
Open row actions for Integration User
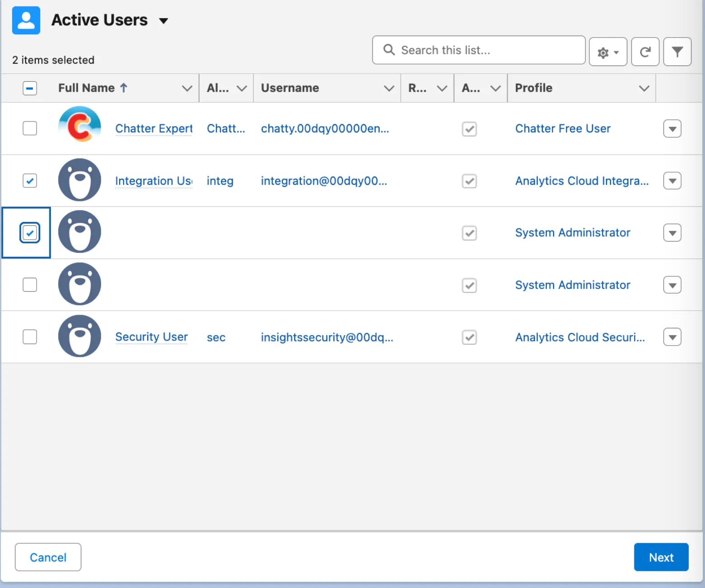pyautogui.click(x=672, y=181)
